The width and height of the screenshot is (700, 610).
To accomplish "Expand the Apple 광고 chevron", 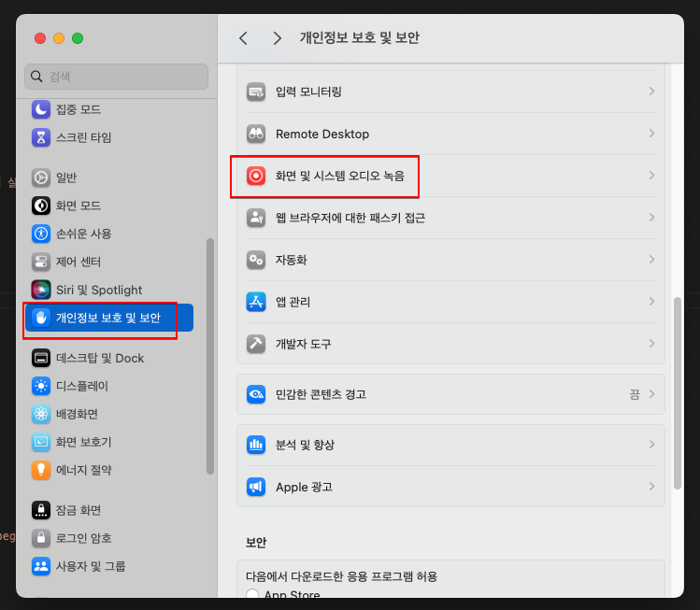I will [x=651, y=487].
